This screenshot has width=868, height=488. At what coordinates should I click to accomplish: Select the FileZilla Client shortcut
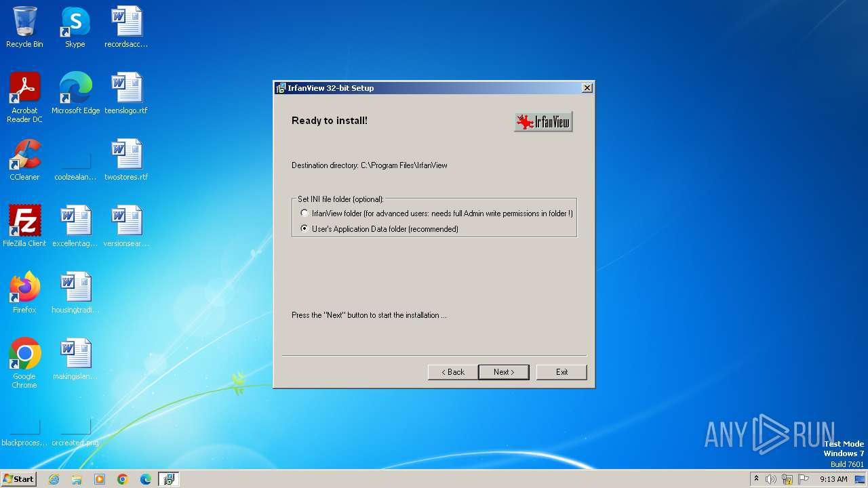[x=24, y=226]
